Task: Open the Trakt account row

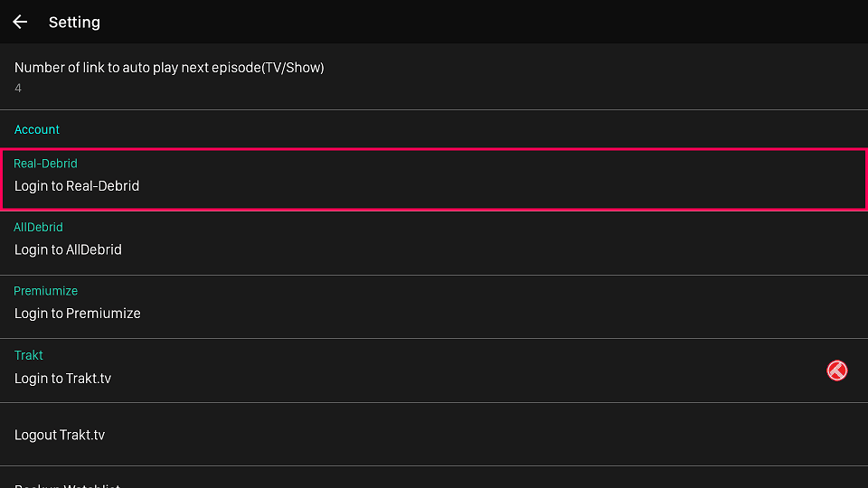Action: (x=434, y=371)
